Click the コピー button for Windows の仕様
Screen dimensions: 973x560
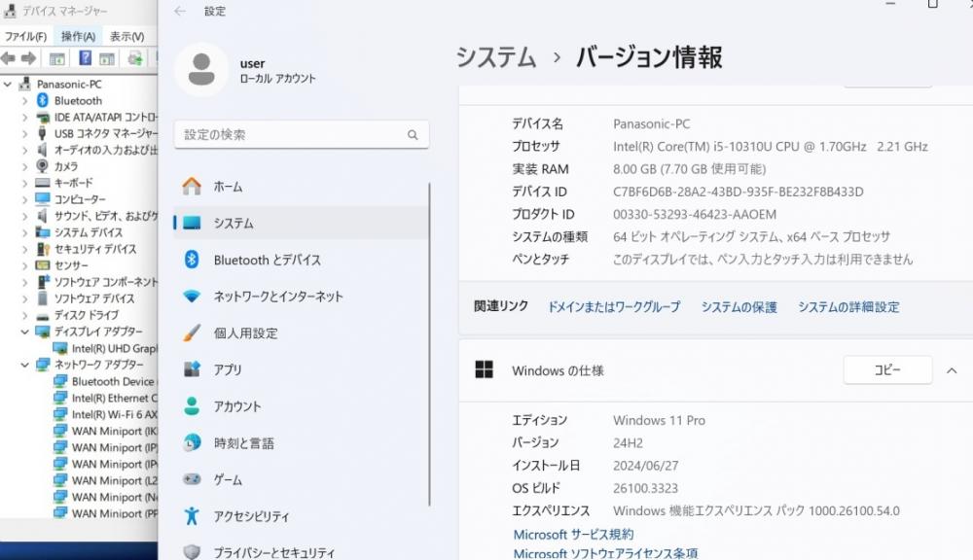[887, 370]
